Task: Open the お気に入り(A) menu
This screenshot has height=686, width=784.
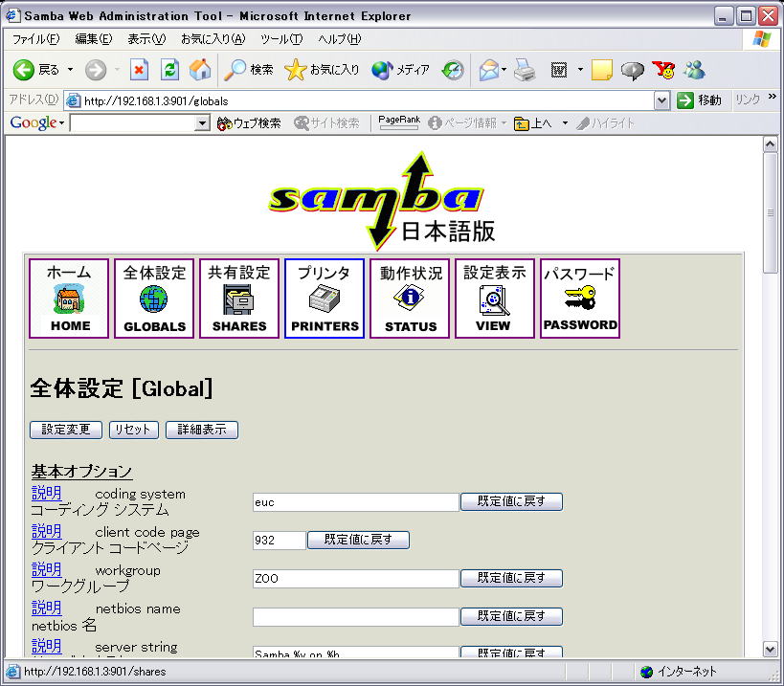Action: (x=213, y=39)
